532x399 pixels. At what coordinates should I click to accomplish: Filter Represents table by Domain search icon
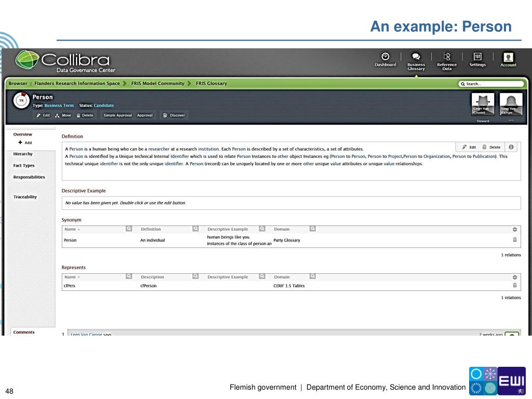(312, 276)
